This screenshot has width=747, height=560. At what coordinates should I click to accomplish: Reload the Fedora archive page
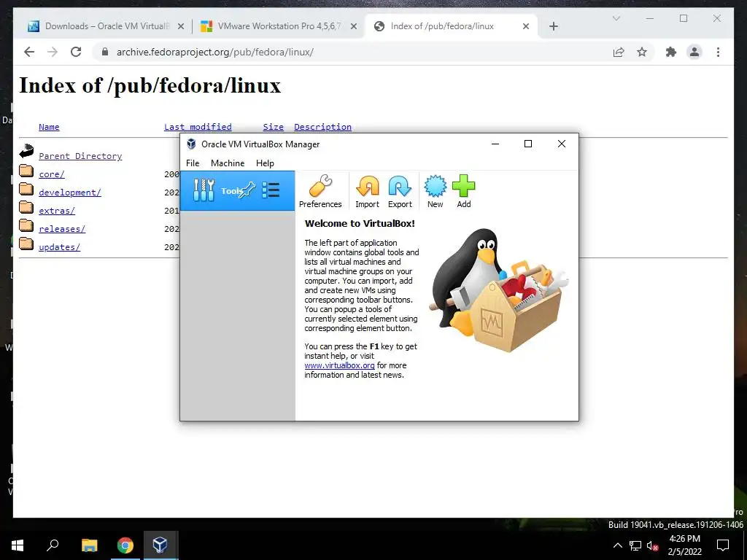click(x=76, y=52)
